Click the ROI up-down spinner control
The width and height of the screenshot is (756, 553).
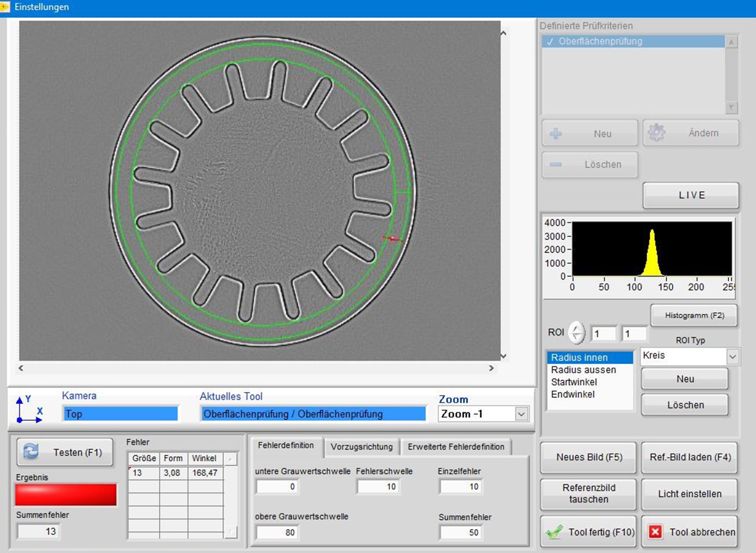pos(577,333)
